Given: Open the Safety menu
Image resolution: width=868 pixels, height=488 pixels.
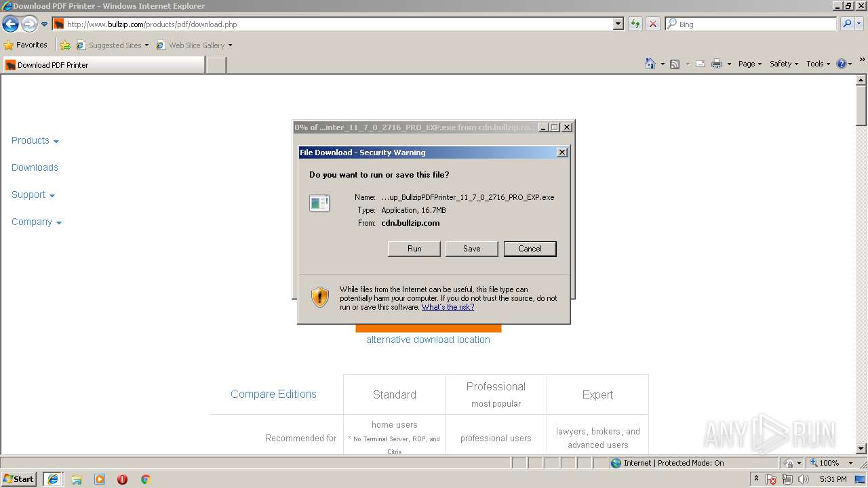Looking at the screenshot, I should pyautogui.click(x=784, y=64).
